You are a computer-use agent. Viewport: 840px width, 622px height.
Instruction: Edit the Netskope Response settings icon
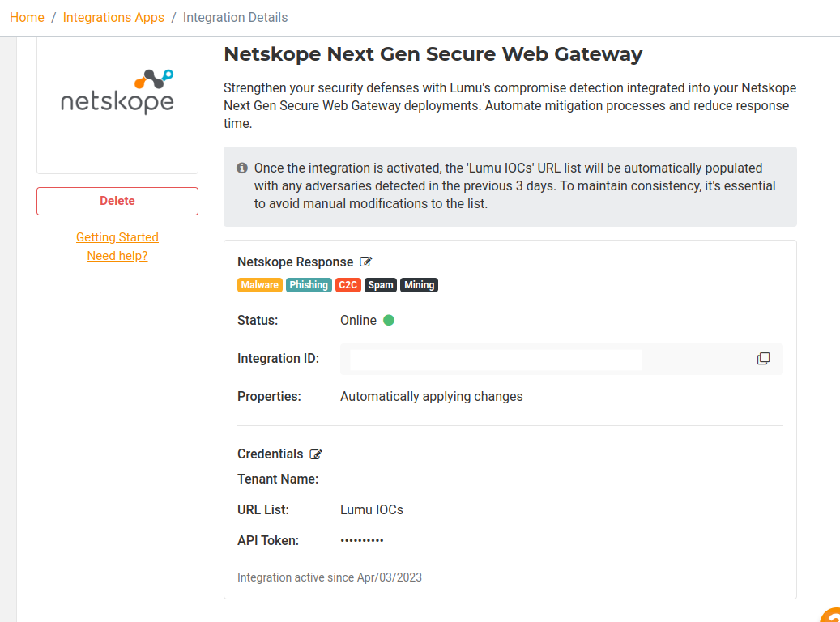tap(366, 262)
